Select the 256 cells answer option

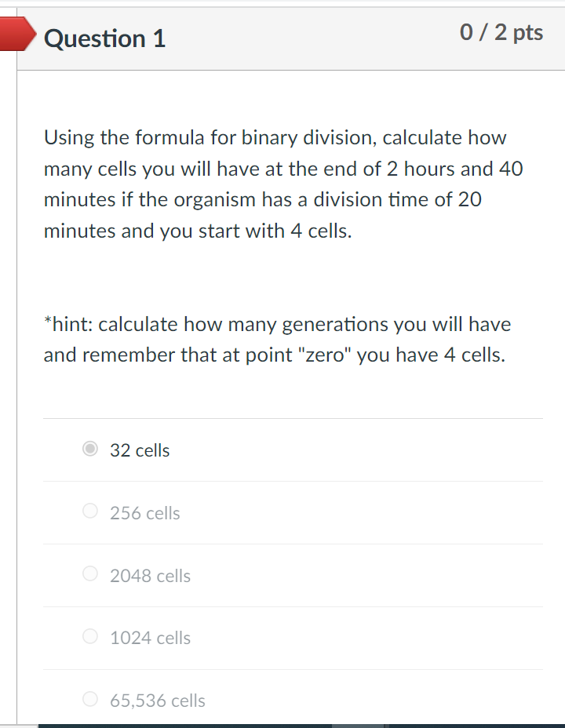click(x=89, y=511)
